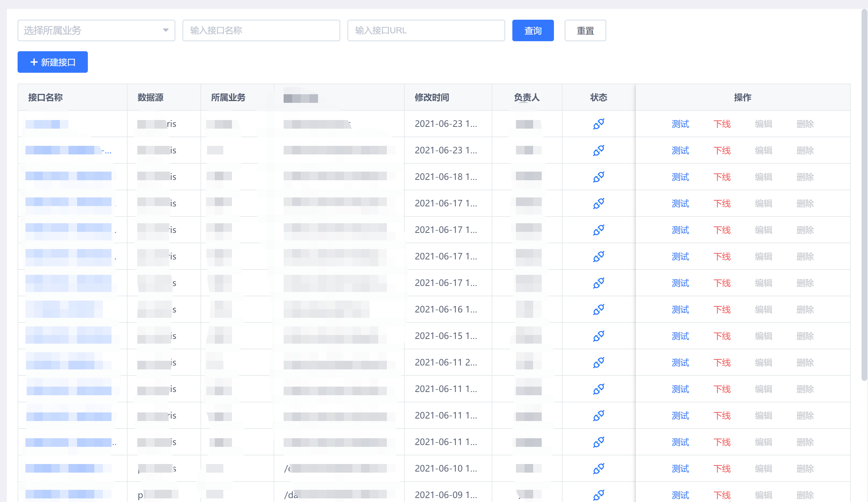The width and height of the screenshot is (868, 502).
Task: Toggle the plug status icon on the last table row
Action: (598, 495)
